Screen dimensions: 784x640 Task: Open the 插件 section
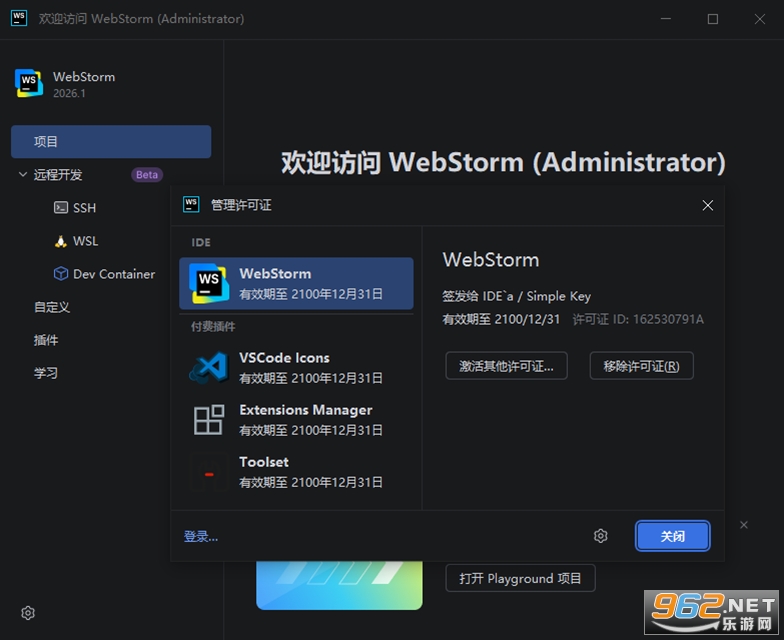(46, 340)
